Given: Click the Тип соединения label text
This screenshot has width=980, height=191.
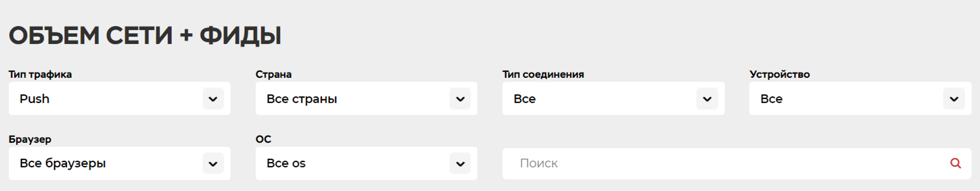Looking at the screenshot, I should [x=543, y=74].
